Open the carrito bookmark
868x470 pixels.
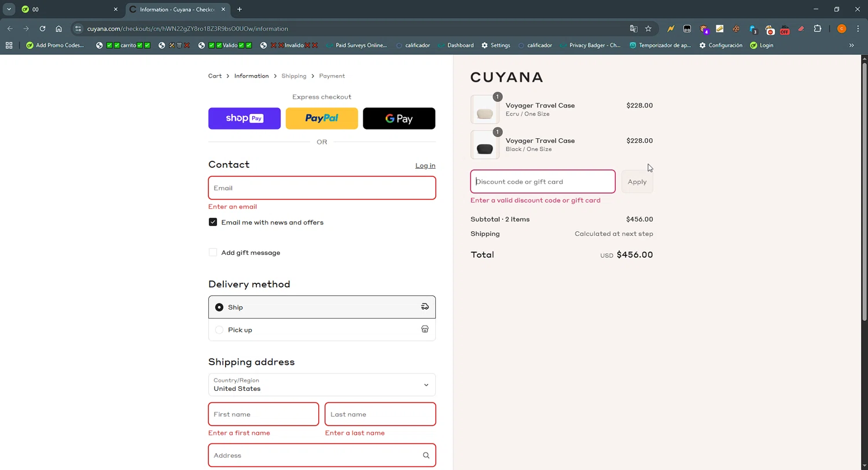123,45
